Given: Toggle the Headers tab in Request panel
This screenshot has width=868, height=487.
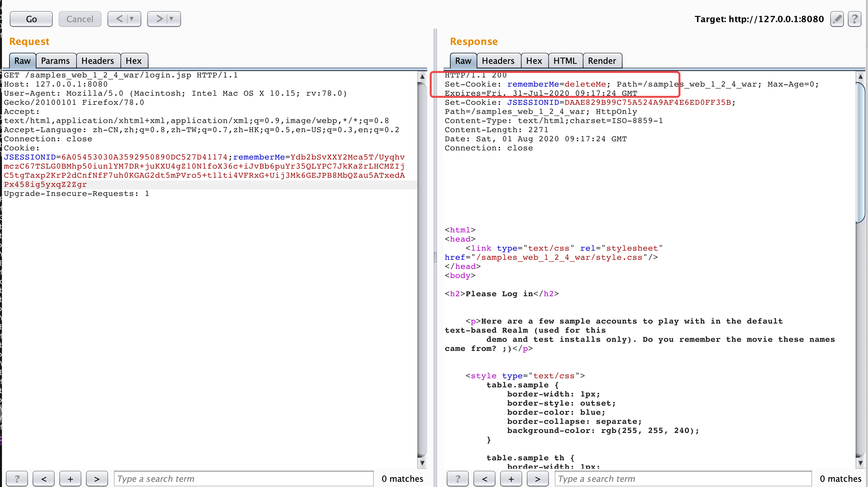Looking at the screenshot, I should click(x=97, y=60).
